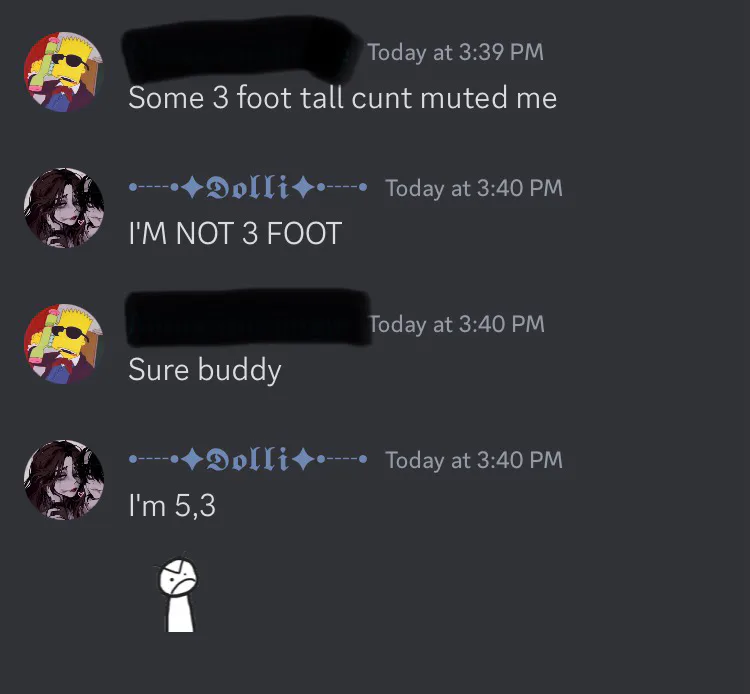
Task: Select the message ending in 'muted me'
Action: pyautogui.click(x=342, y=98)
